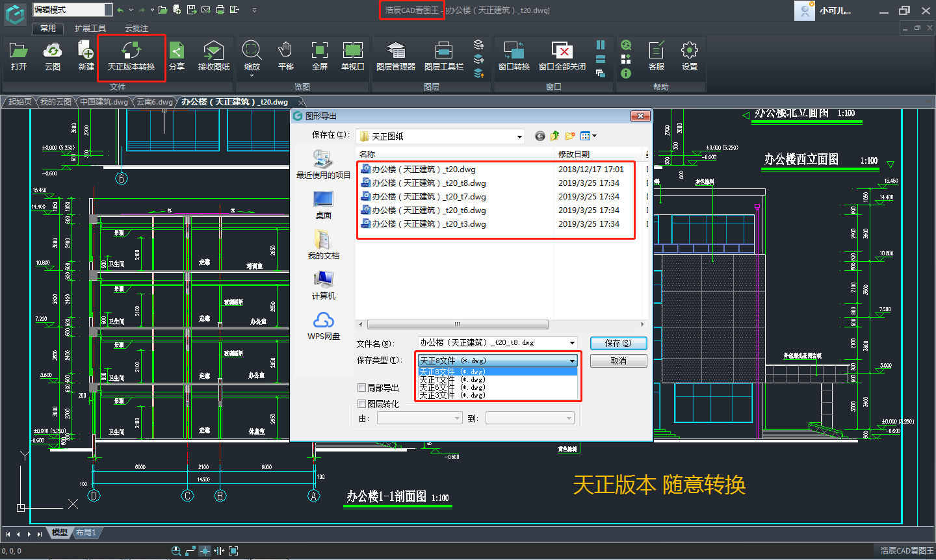Expand the 文件名 filename dropdown arrow

tap(572, 342)
